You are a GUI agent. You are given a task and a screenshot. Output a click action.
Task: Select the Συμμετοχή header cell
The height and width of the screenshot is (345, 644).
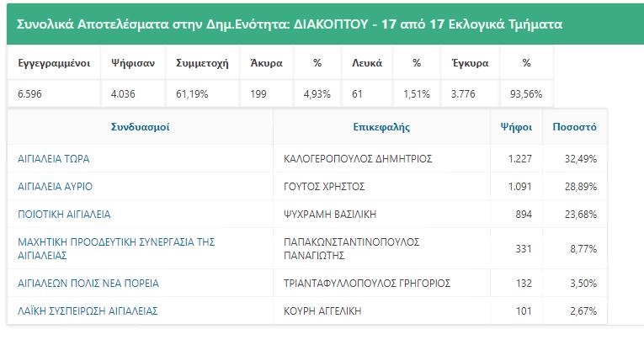203,63
